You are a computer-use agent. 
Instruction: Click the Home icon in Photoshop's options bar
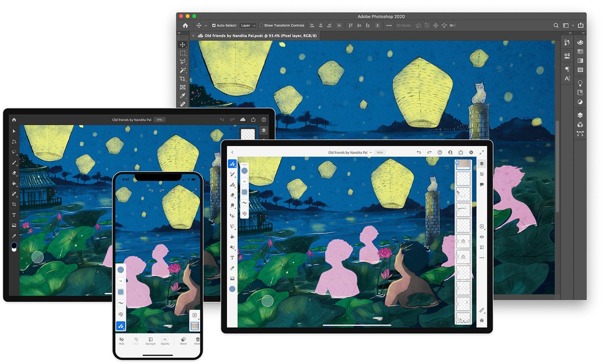[x=186, y=25]
